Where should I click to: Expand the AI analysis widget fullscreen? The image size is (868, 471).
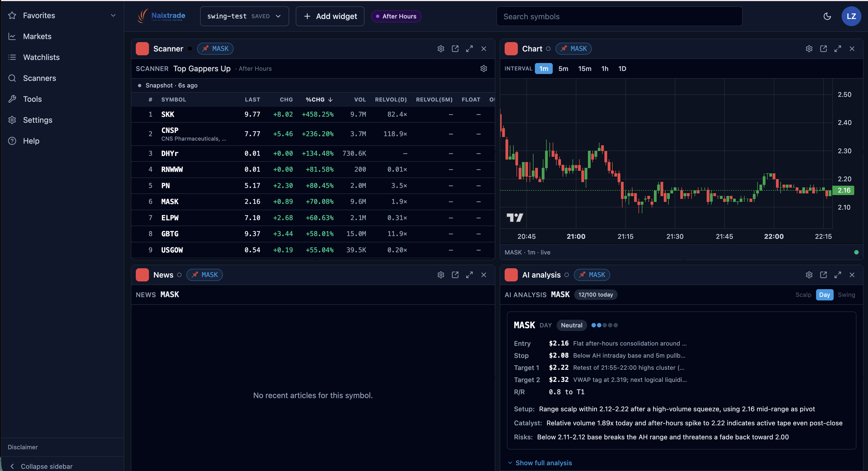coord(838,275)
